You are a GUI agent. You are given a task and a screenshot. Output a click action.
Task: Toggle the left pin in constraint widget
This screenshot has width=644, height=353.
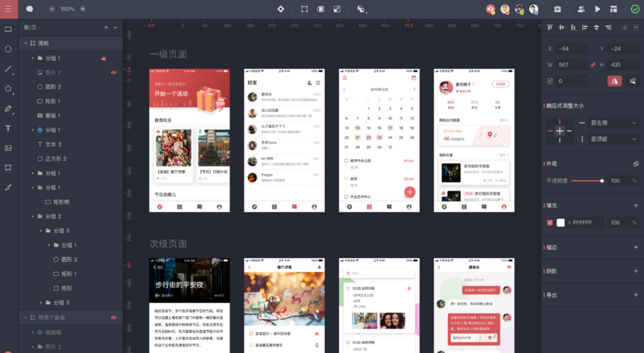tap(551, 131)
